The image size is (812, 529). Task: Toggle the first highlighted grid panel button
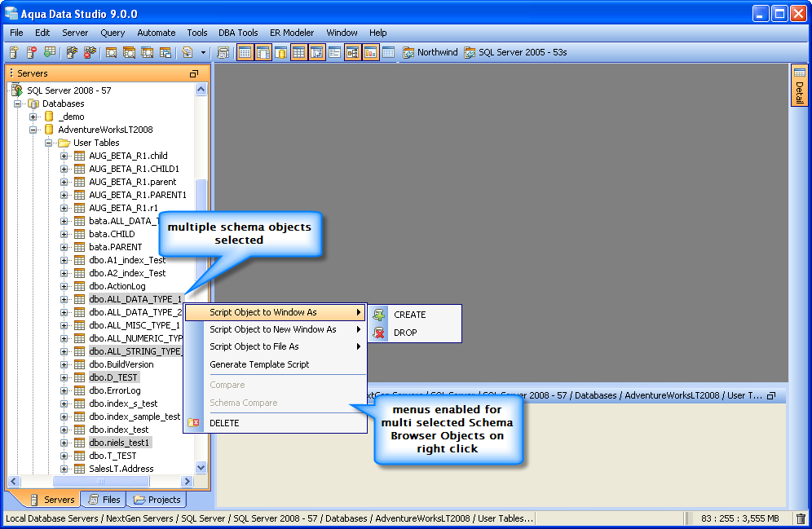click(245, 52)
